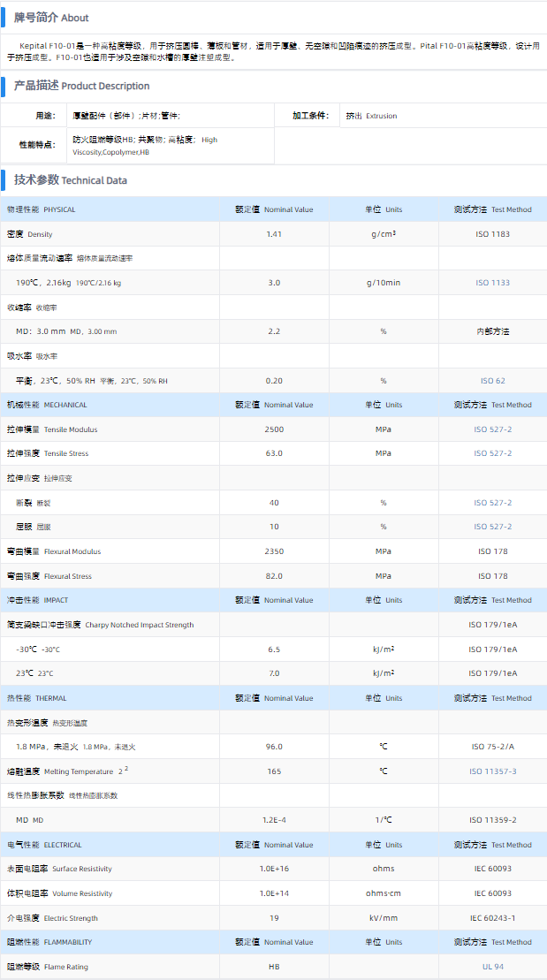Click the FLAMMABILITY table header
547x980 pixels.
(49, 942)
